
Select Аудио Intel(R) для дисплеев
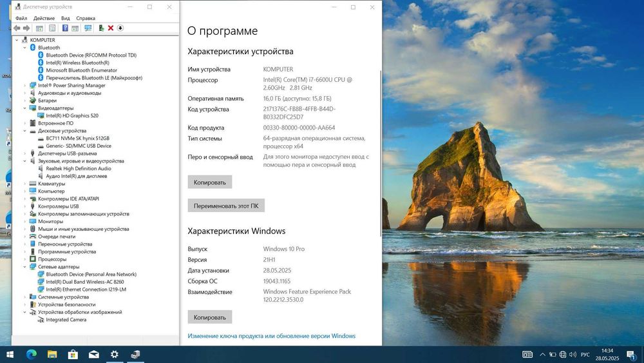tap(77, 177)
